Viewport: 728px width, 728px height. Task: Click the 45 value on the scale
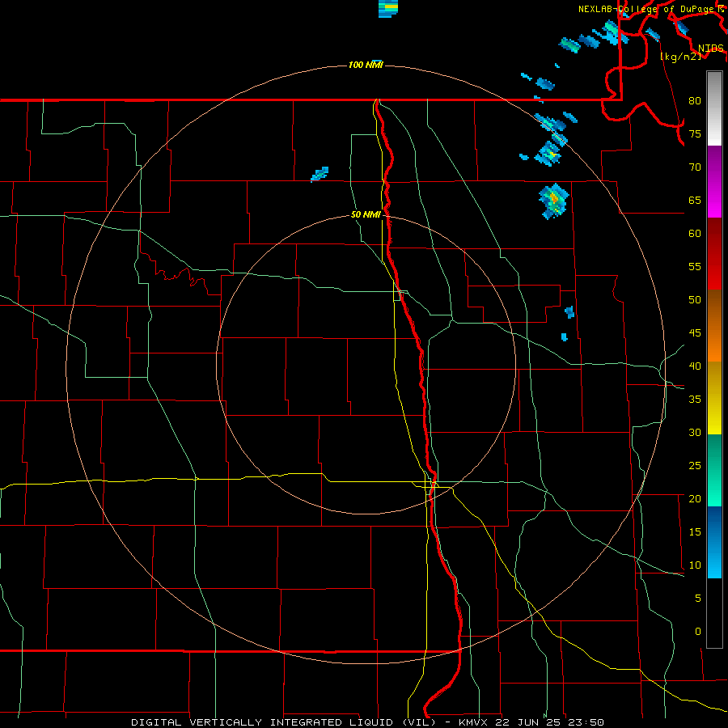pos(695,333)
